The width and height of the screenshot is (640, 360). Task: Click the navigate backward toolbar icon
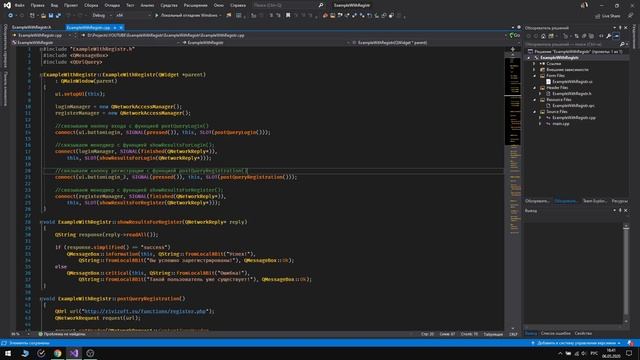tap(10, 16)
